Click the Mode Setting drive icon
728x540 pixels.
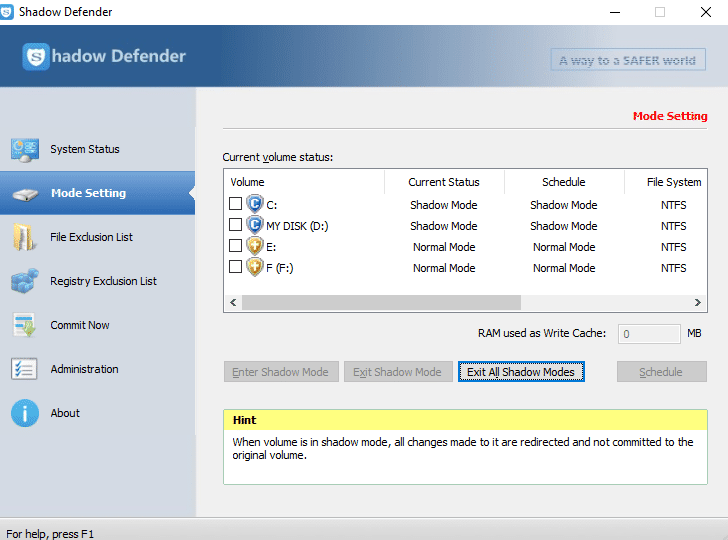point(26,194)
